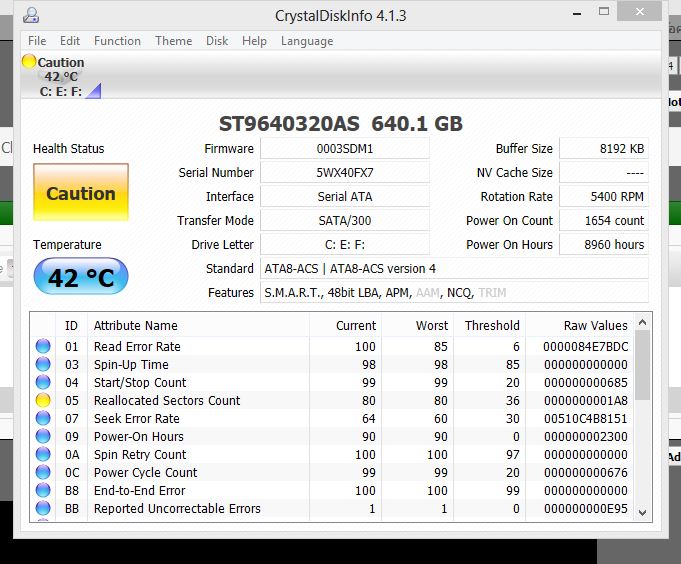The height and width of the screenshot is (564, 681).
Task: Select the Spin Retry Count attribute name
Action: click(140, 454)
